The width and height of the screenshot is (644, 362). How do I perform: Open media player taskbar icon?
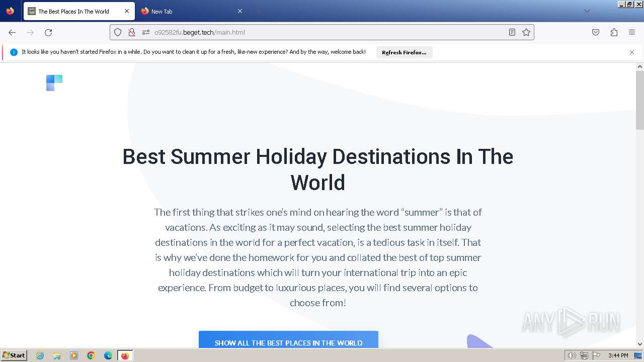[x=74, y=355]
